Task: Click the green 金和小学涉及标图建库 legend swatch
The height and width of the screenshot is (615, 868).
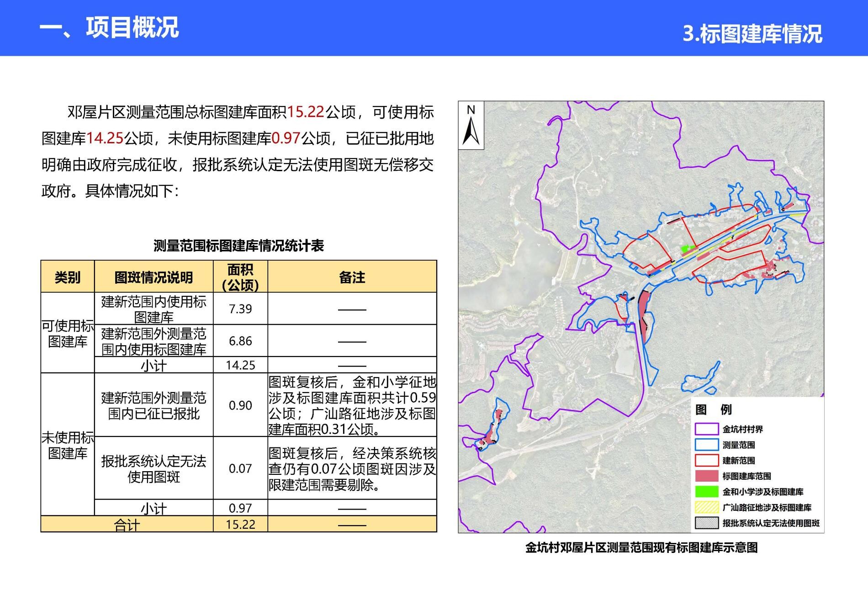Action: click(x=706, y=492)
